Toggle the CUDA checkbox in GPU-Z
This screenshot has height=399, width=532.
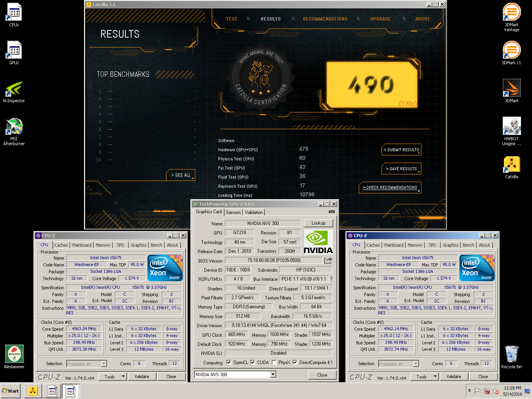click(x=253, y=362)
